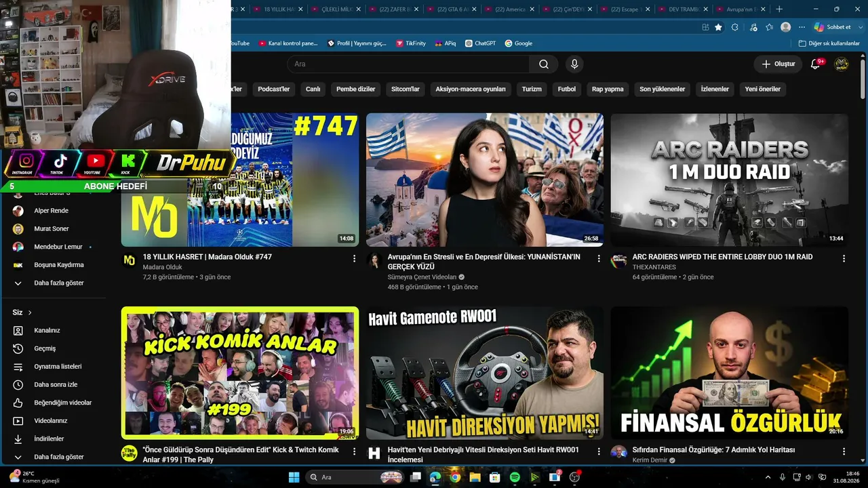The height and width of the screenshot is (488, 868).
Task: Start voice search with the microphone icon
Action: pyautogui.click(x=574, y=64)
